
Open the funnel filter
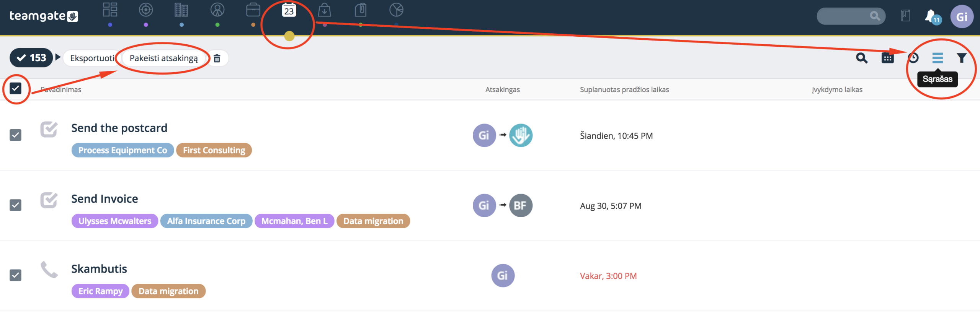point(962,58)
